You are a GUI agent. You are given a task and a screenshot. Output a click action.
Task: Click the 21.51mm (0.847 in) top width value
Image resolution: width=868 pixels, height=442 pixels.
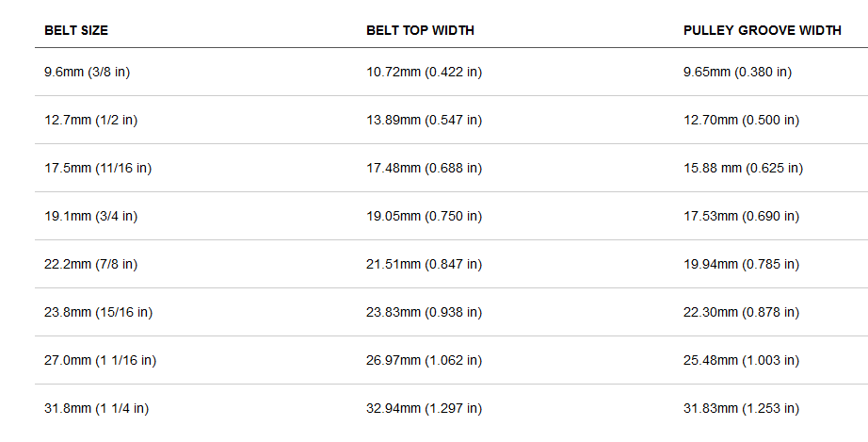point(424,264)
